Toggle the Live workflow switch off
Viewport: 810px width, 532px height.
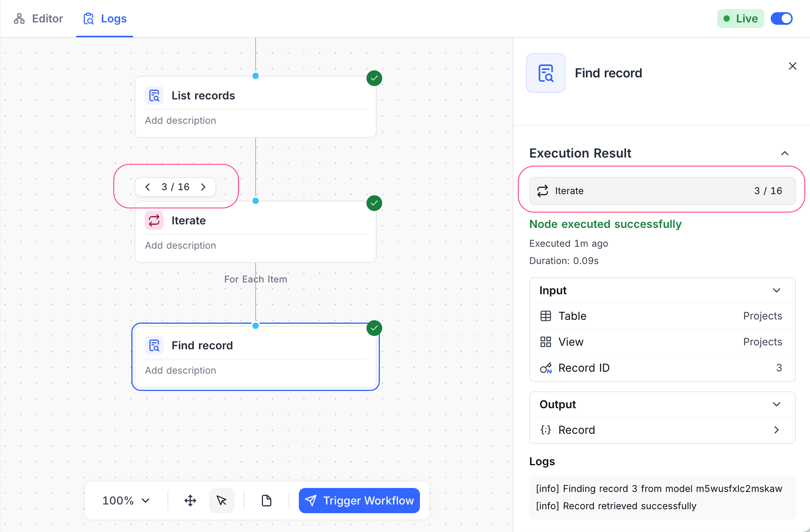[781, 18]
